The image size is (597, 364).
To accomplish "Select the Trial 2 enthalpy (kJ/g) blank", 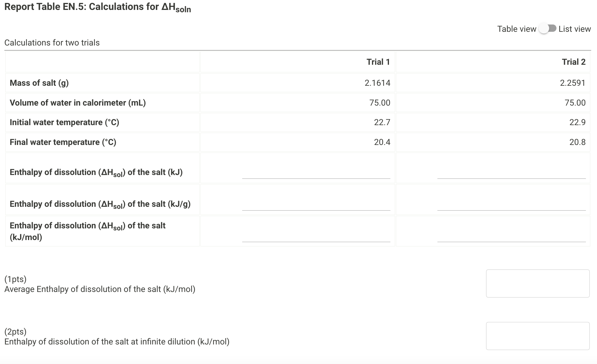I will tap(512, 208).
